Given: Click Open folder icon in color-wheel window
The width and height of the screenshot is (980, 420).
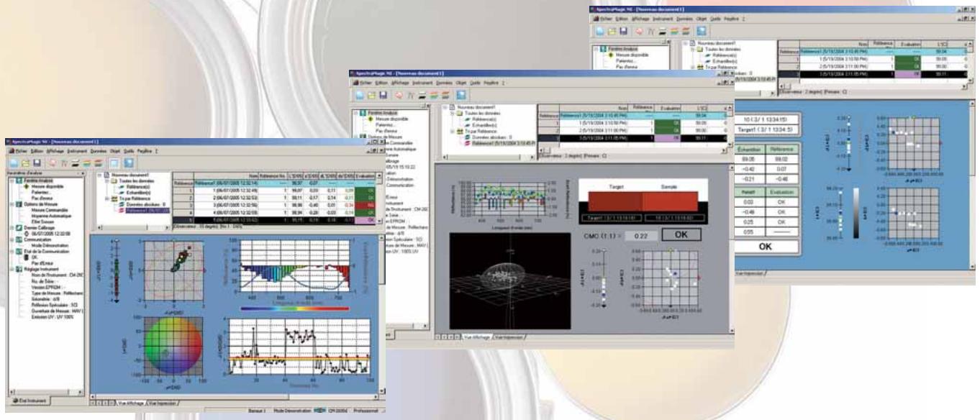Looking at the screenshot, I should coord(27,164).
